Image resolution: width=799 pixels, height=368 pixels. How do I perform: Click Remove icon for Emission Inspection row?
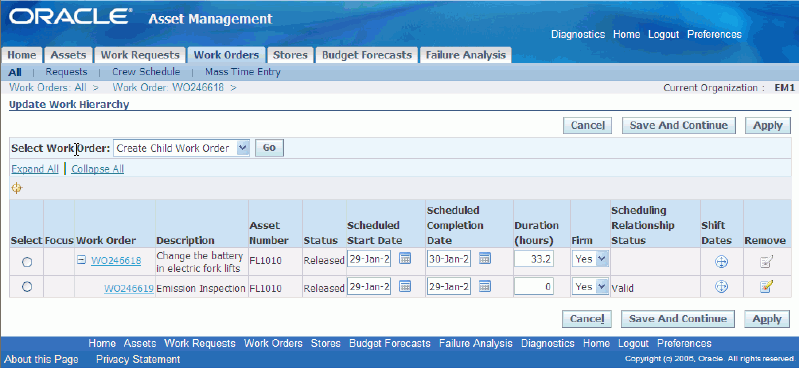click(x=766, y=287)
